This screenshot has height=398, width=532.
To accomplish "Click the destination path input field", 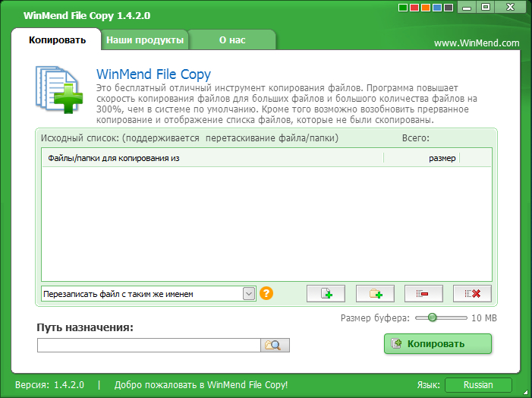I will pos(149,346).
